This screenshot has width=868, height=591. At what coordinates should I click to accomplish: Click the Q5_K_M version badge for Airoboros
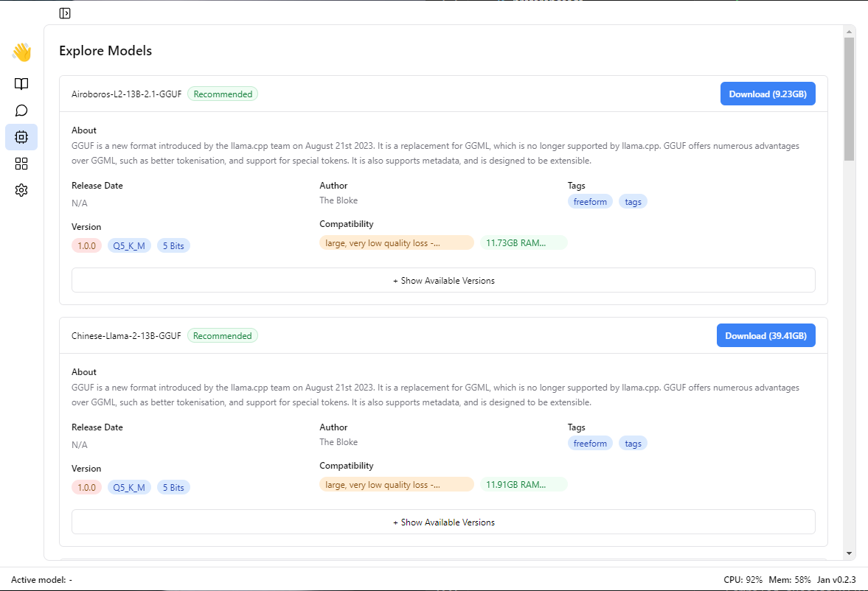click(x=129, y=246)
